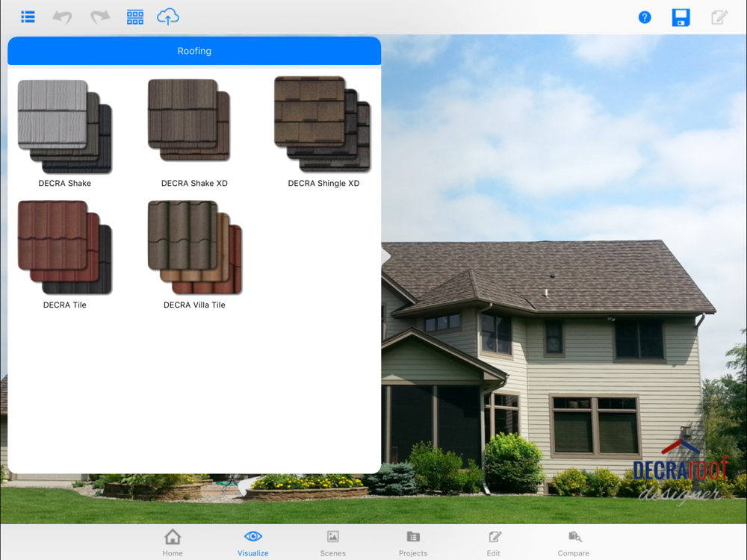The width and height of the screenshot is (747, 560).
Task: Choose DECRA Villa Tile swatch
Action: tap(194, 247)
